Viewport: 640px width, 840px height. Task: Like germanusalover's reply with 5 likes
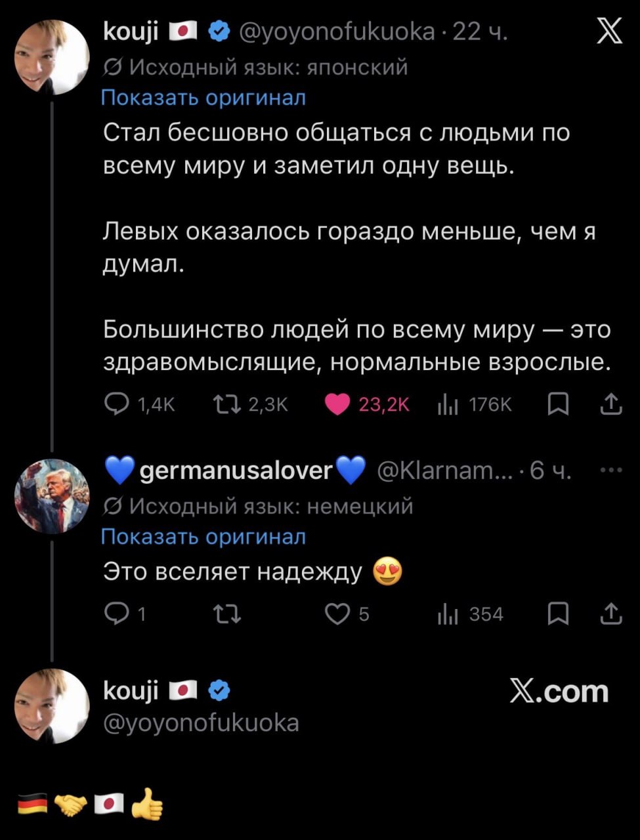point(337,614)
